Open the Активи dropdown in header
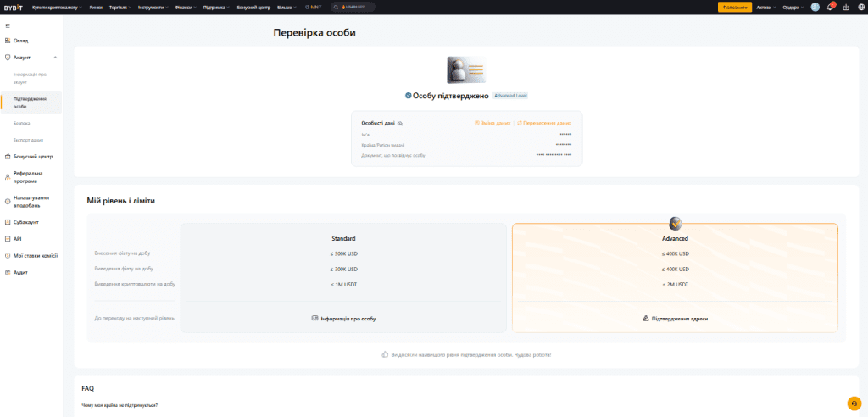 tap(766, 7)
